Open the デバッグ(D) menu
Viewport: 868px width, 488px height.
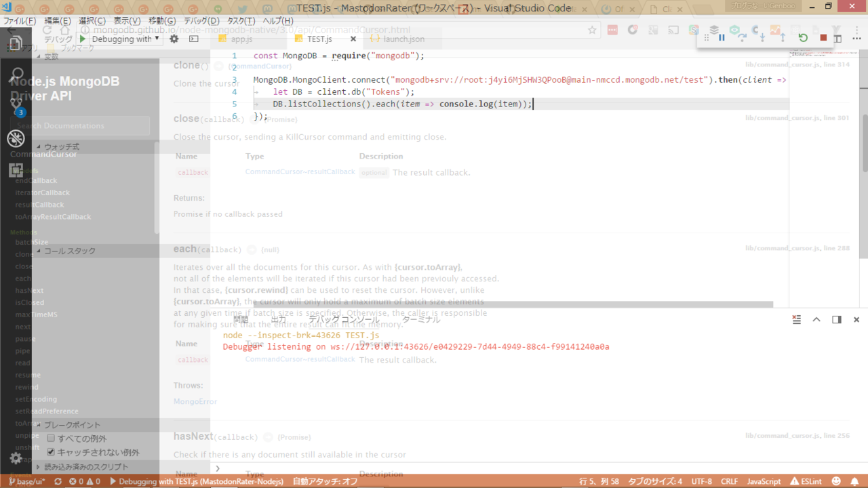coord(201,21)
